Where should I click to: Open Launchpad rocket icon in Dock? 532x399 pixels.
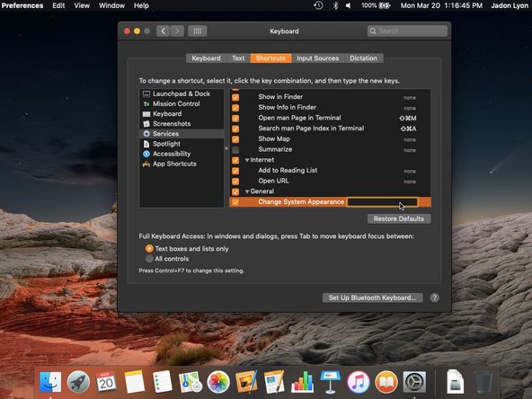(x=78, y=382)
